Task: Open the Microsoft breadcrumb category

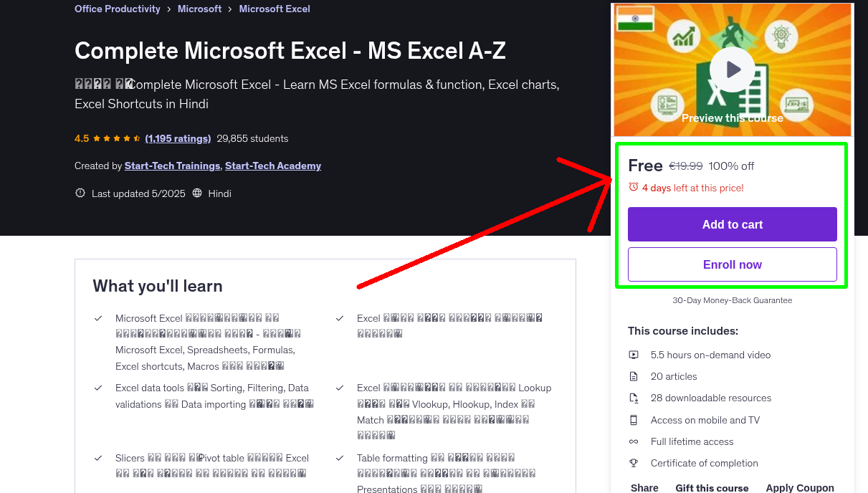Action: [200, 9]
